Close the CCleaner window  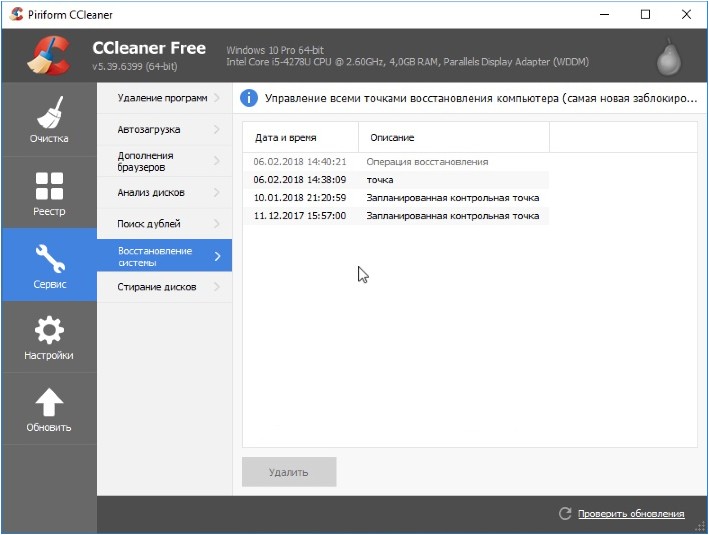686,14
